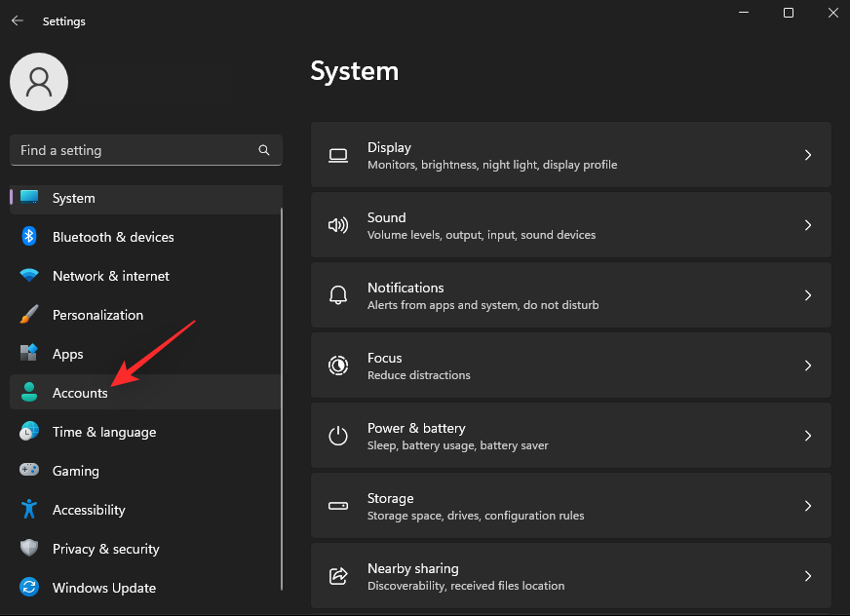Click the Notifications bell icon
Screen dimensions: 850x616
(337, 295)
